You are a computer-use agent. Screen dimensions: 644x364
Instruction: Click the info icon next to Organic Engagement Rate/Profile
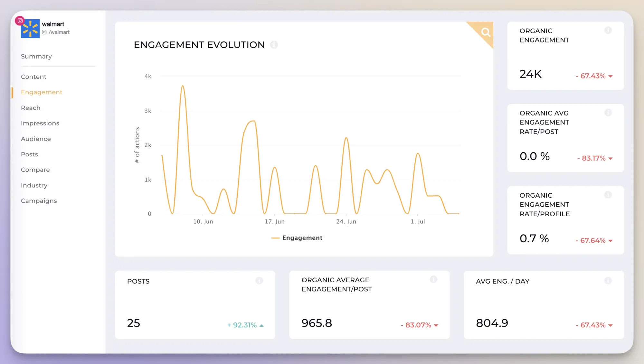pos(608,195)
